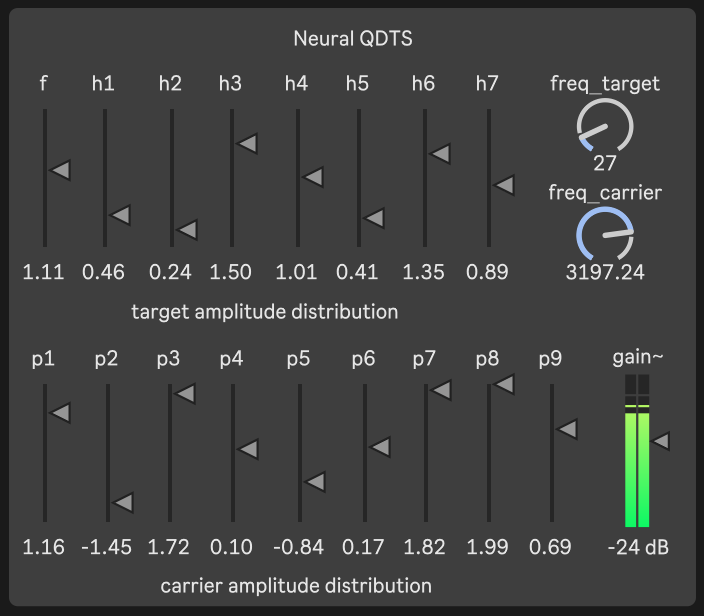Screen dimensions: 704x616
Task: Click the freq_target value 27
Action: pyautogui.click(x=605, y=164)
